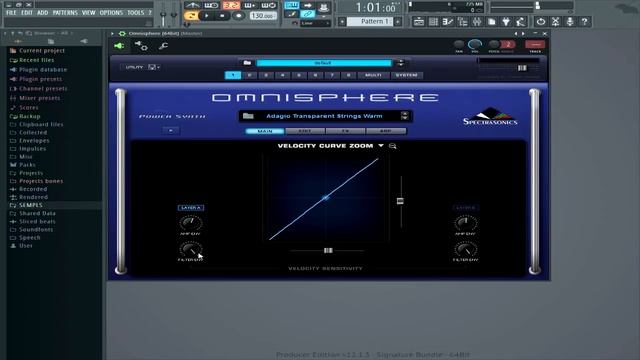Open the plugin picker plug icon
The image size is (640, 360).
point(506,21)
